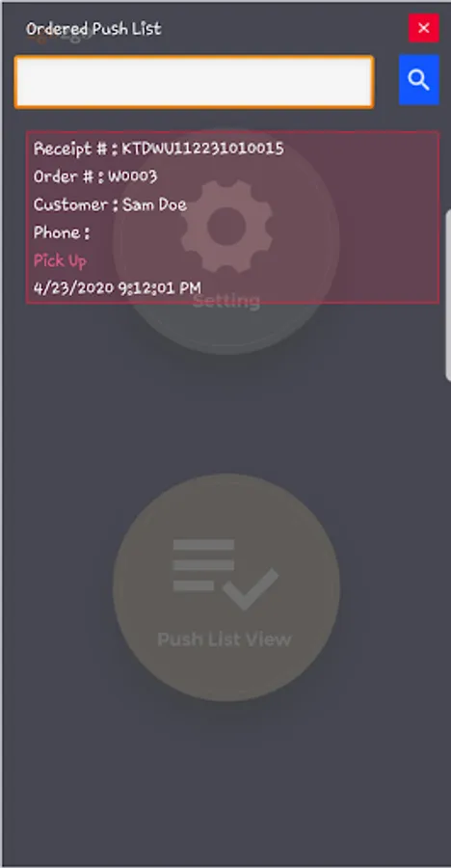Image resolution: width=451 pixels, height=868 pixels.
Task: Select the 4/23/2020 9:12:01 PM timestamp
Action: point(118,287)
